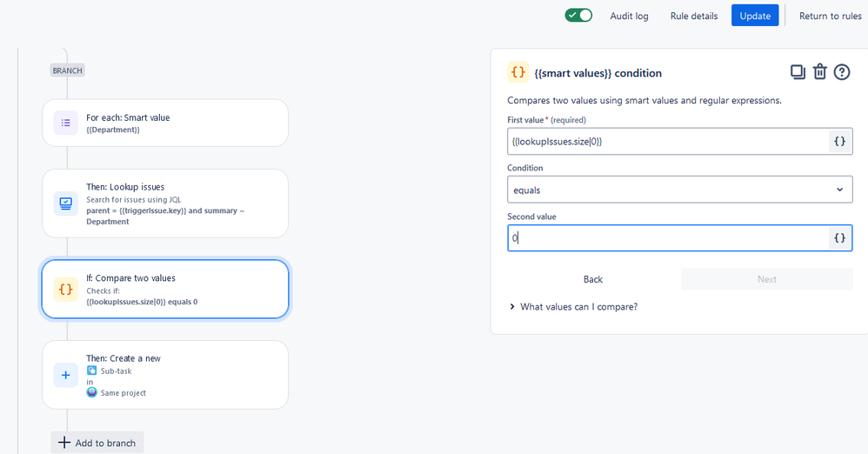Viewport: 868px width, 454px height.
Task: Open the Condition equals dropdown
Action: click(x=679, y=190)
